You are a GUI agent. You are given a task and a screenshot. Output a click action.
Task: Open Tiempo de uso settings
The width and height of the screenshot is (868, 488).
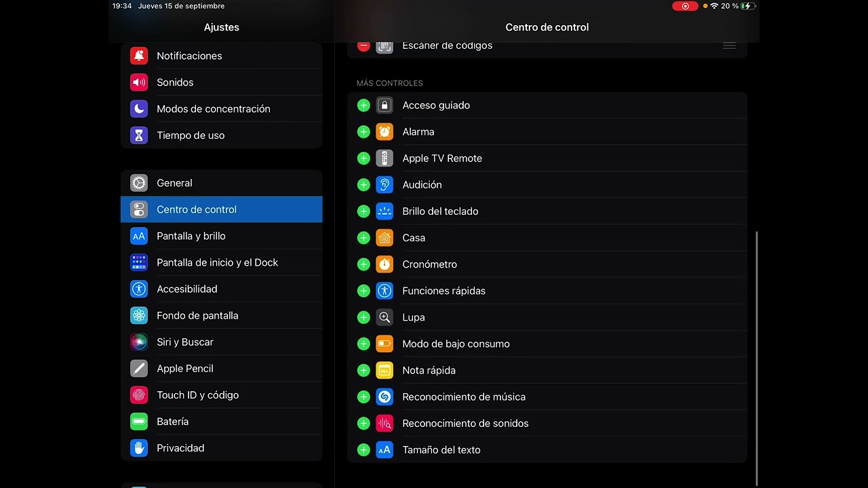(x=221, y=135)
